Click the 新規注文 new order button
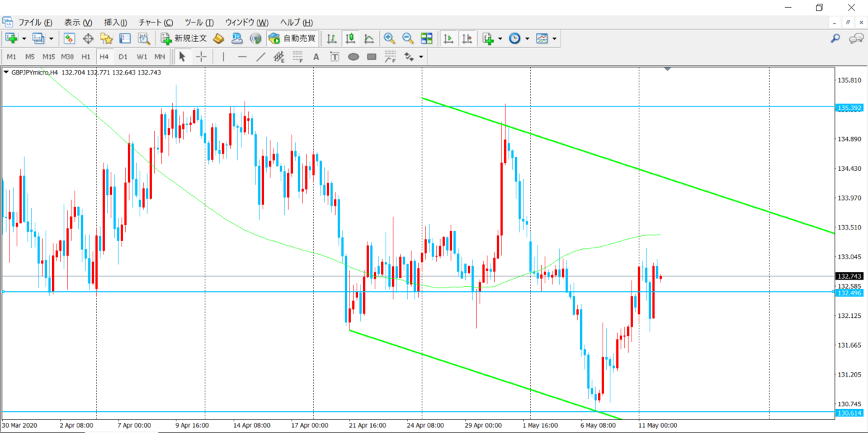This screenshot has height=433, width=868. (184, 38)
